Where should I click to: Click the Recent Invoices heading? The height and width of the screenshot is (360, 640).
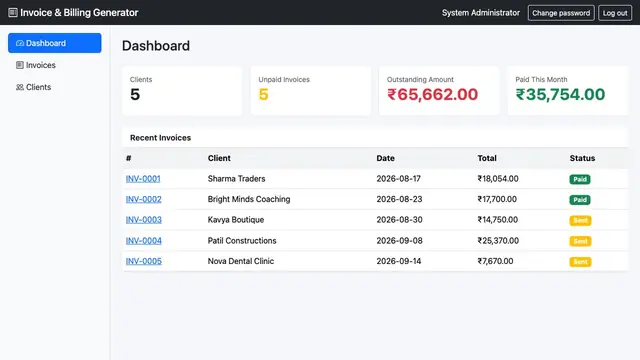pos(160,138)
